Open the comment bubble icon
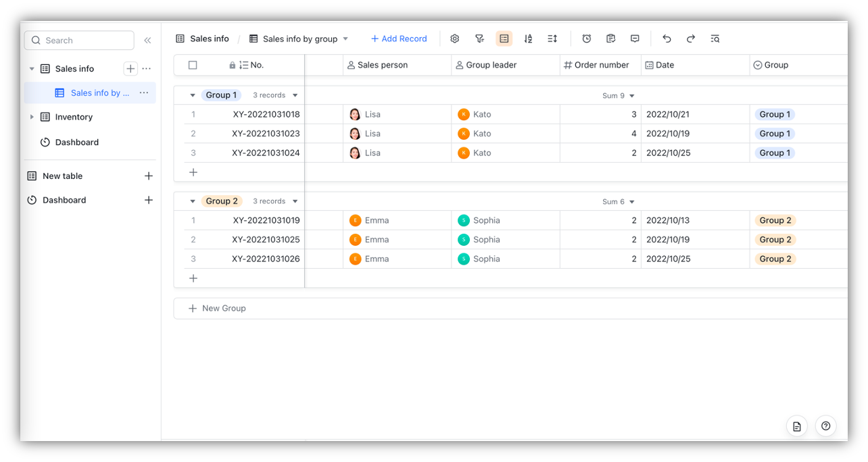Viewport: 868px width, 462px height. [x=635, y=38]
